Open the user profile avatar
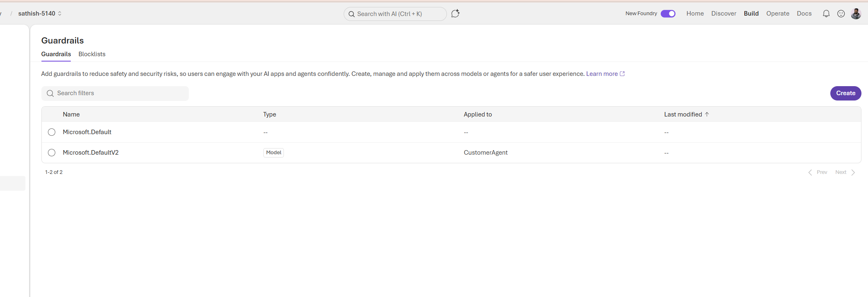This screenshot has width=868, height=297. 856,14
